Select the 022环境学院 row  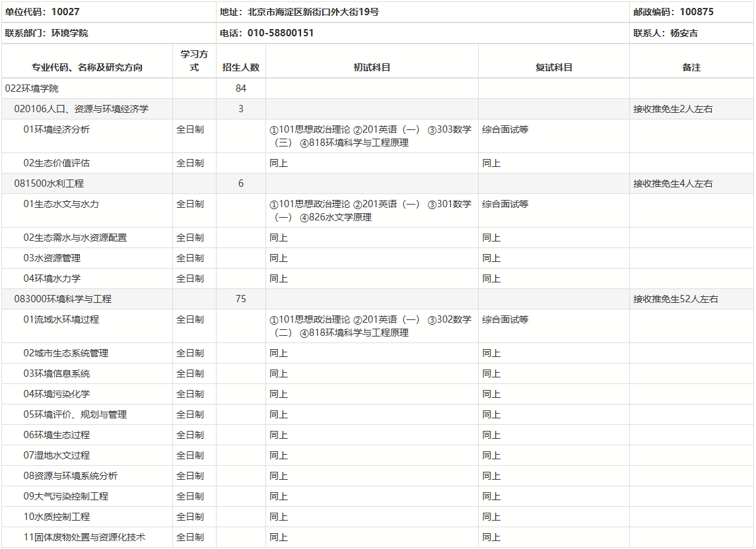(x=36, y=88)
